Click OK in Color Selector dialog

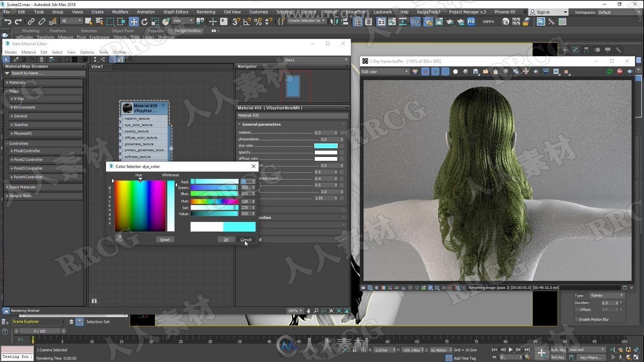226,239
